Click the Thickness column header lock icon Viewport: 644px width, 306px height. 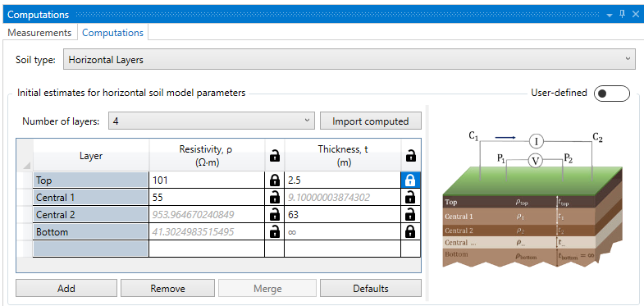tap(410, 156)
